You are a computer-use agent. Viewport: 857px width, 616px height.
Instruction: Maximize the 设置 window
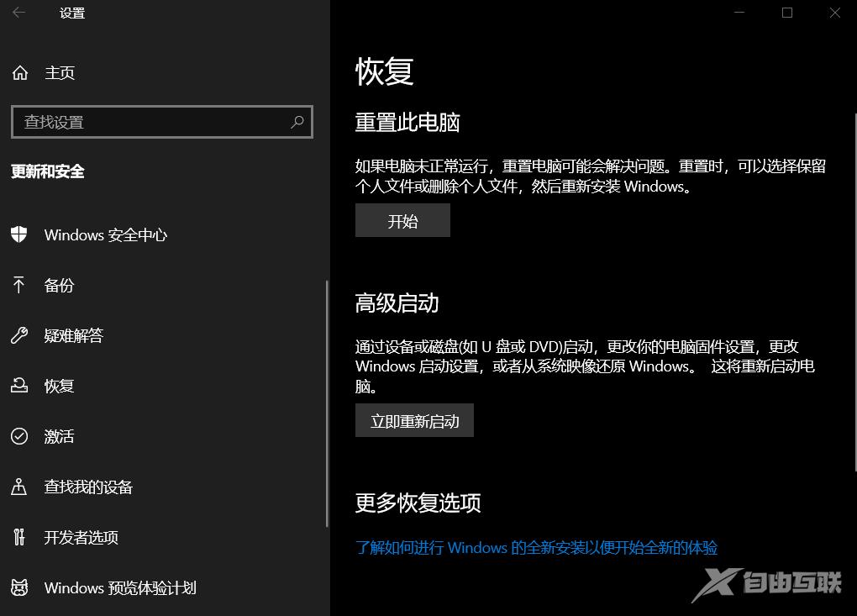coord(787,13)
